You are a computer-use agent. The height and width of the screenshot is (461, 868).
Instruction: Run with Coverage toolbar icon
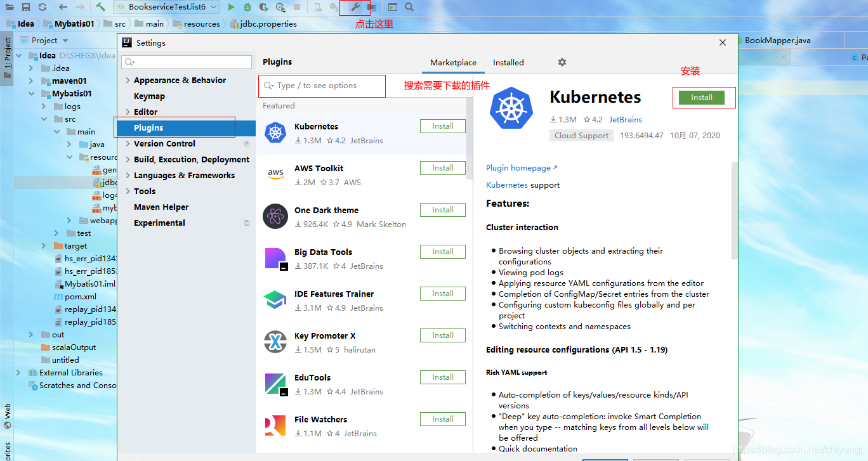click(264, 7)
